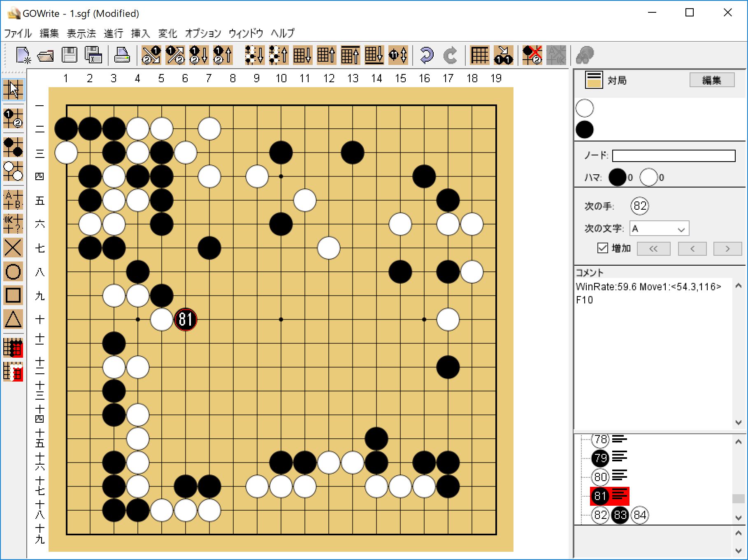The width and height of the screenshot is (748, 560).
Task: Open the オプション menu
Action: [x=203, y=33]
